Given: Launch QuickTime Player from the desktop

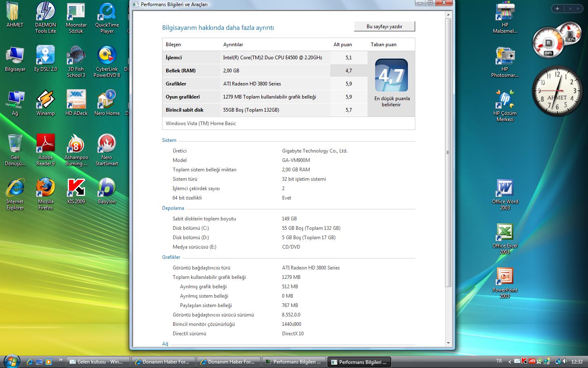Looking at the screenshot, I should coord(107,17).
